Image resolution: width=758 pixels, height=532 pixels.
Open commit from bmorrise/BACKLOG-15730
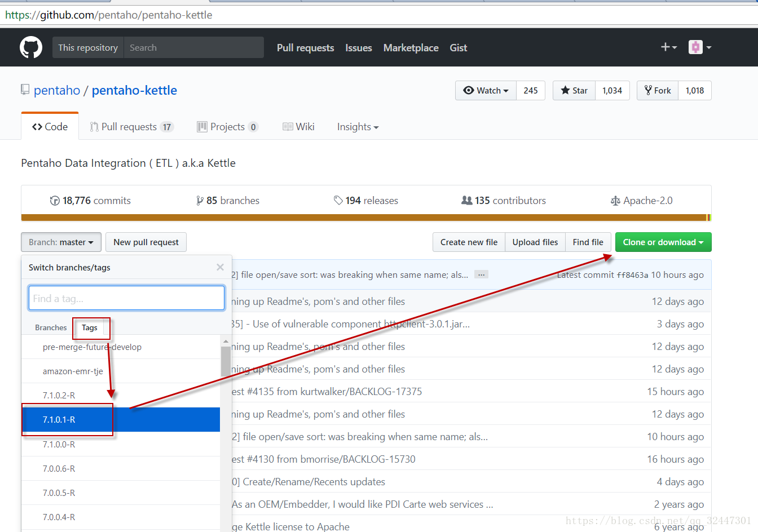click(324, 459)
